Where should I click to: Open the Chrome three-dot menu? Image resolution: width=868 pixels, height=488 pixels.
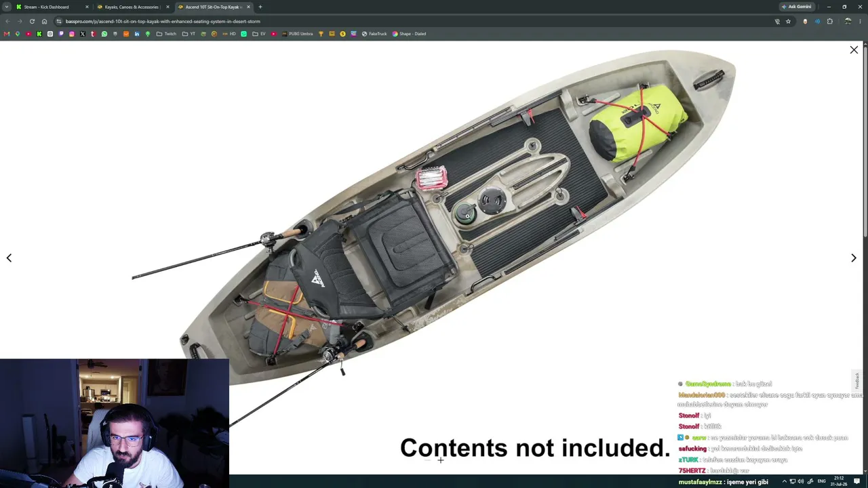860,21
